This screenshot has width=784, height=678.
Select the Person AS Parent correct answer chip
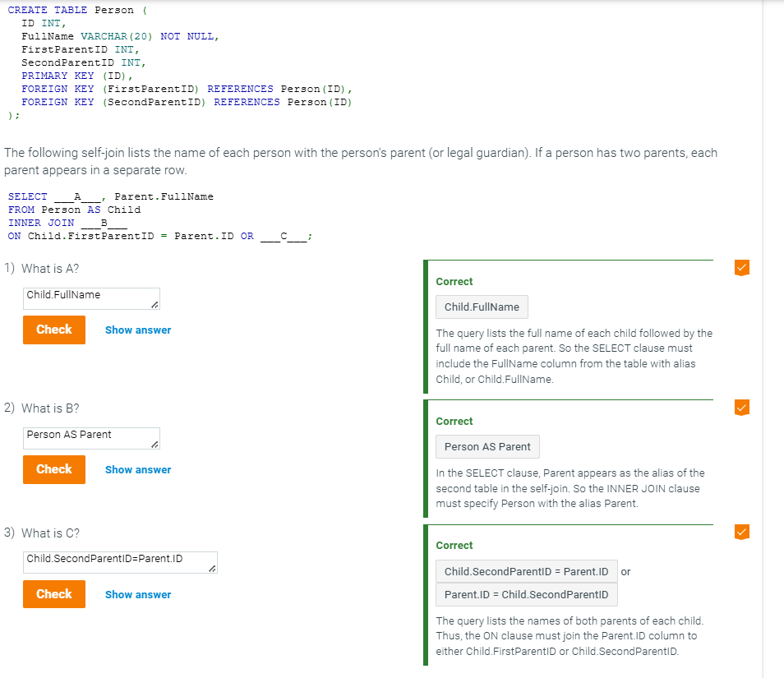point(487,447)
